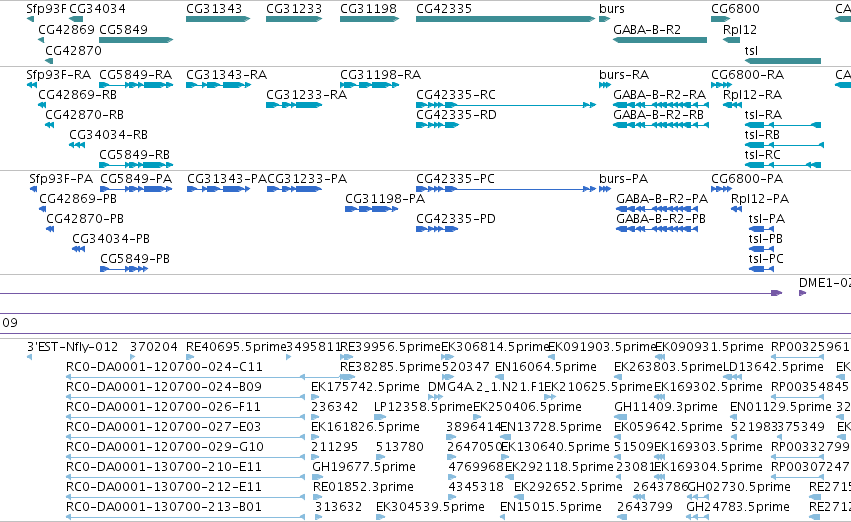Click the burs-RA transcript label

[624, 75]
